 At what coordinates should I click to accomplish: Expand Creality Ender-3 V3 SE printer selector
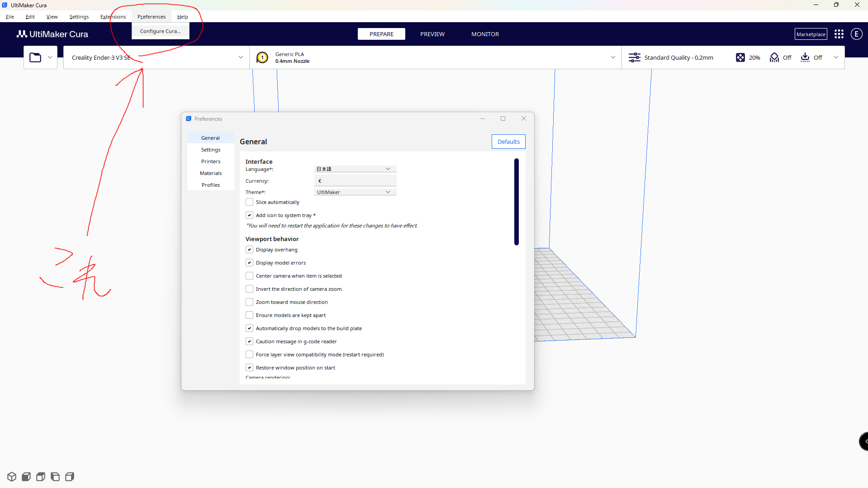[x=157, y=57]
